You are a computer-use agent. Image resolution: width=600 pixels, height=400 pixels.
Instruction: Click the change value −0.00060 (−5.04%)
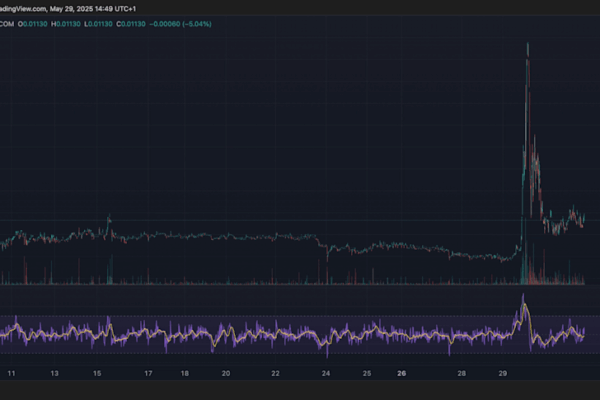pyautogui.click(x=180, y=24)
